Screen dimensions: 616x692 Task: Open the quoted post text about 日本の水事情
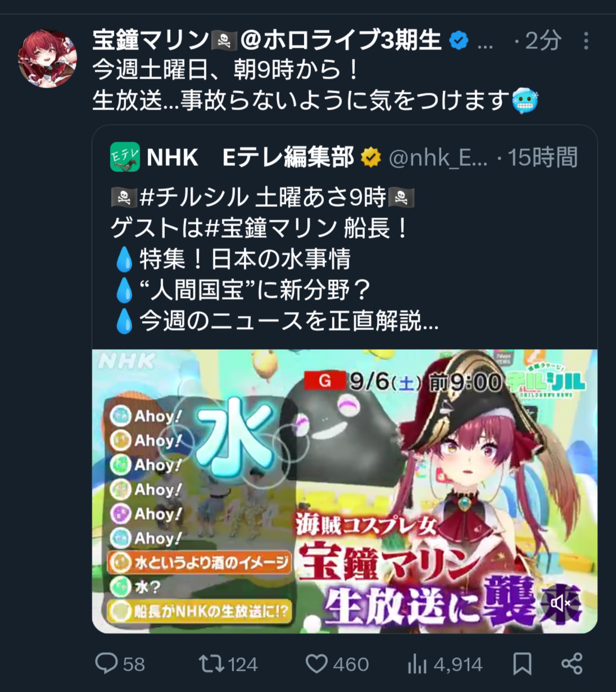coord(275,259)
